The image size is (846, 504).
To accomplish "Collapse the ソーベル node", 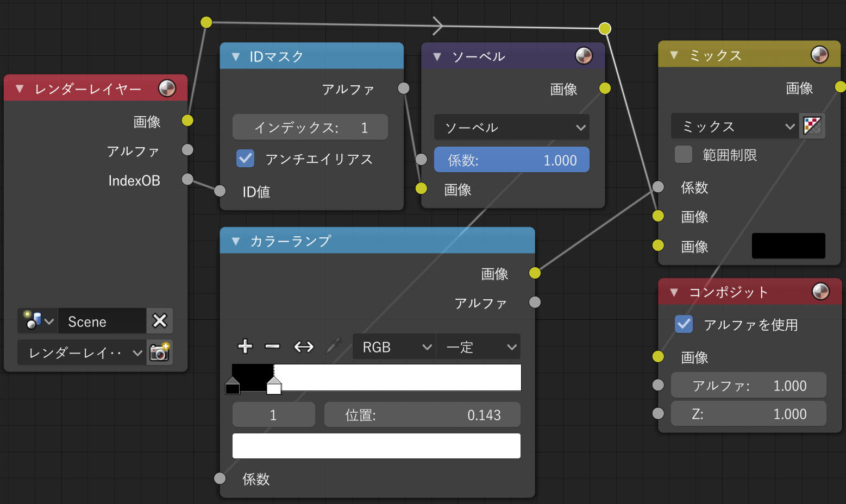I will point(437,56).
